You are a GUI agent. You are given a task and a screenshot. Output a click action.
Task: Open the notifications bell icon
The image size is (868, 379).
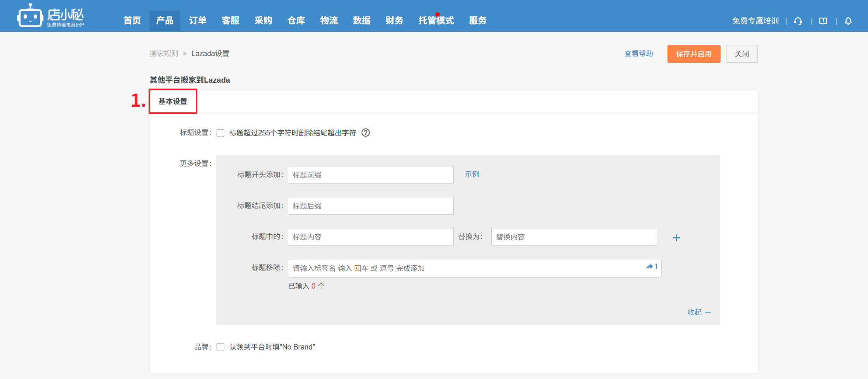point(848,21)
